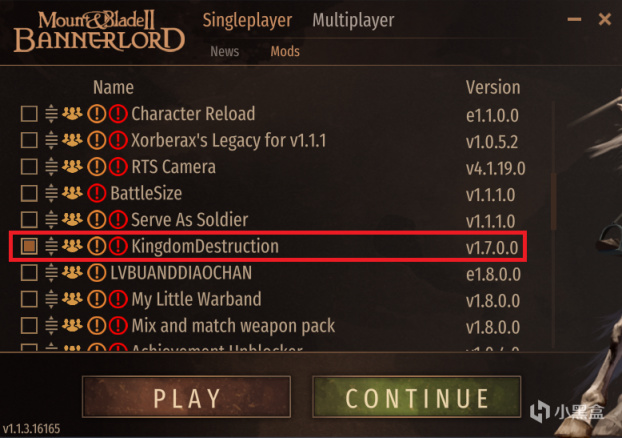Click the red error icon beside BattleSize
The height and width of the screenshot is (438, 622).
point(97,193)
